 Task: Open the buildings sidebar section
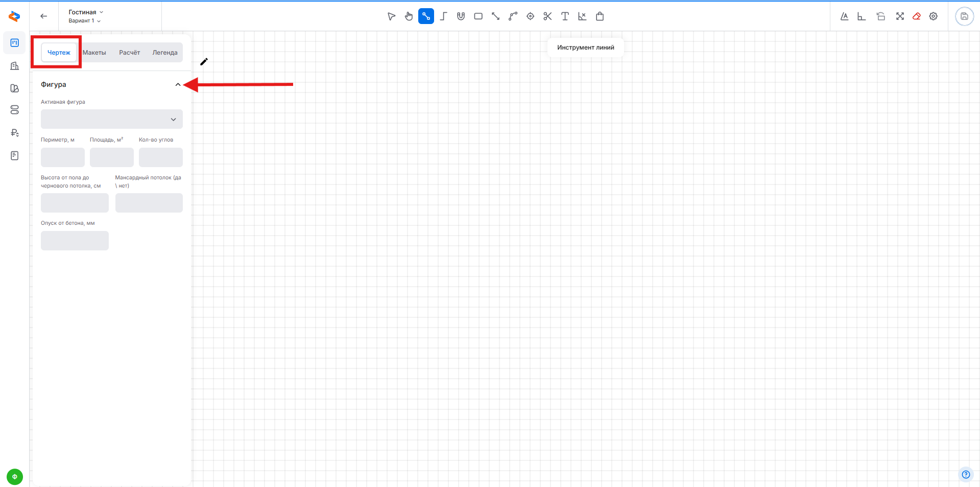(x=14, y=66)
